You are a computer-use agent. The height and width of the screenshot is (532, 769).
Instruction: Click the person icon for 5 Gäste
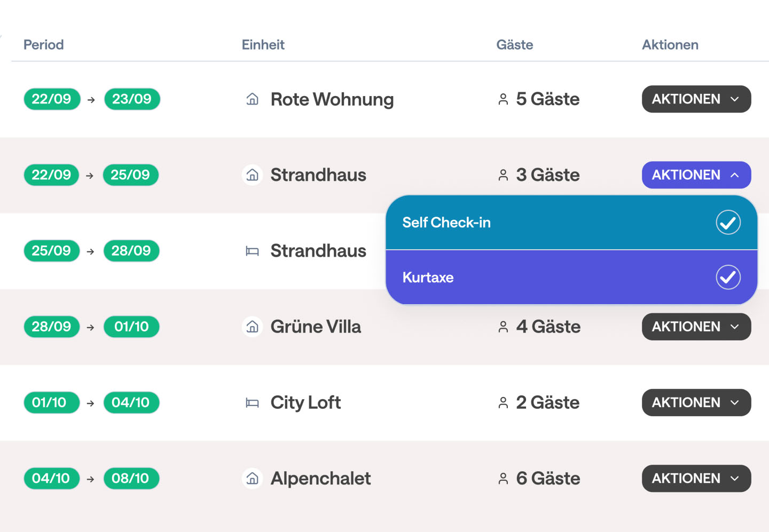(x=503, y=99)
